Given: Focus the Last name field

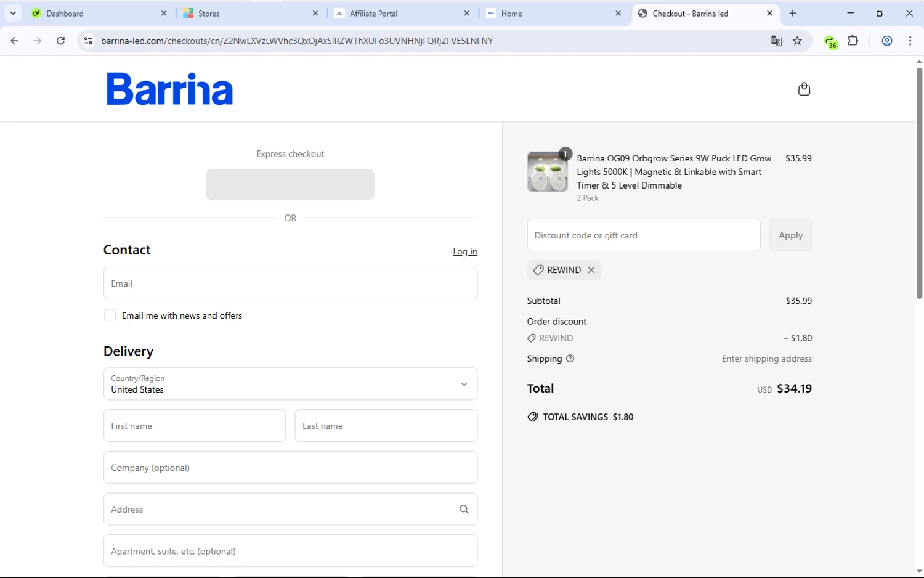Looking at the screenshot, I should click(x=386, y=426).
